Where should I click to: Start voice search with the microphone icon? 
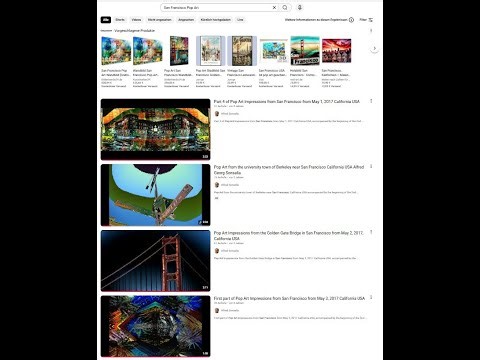click(x=300, y=7)
